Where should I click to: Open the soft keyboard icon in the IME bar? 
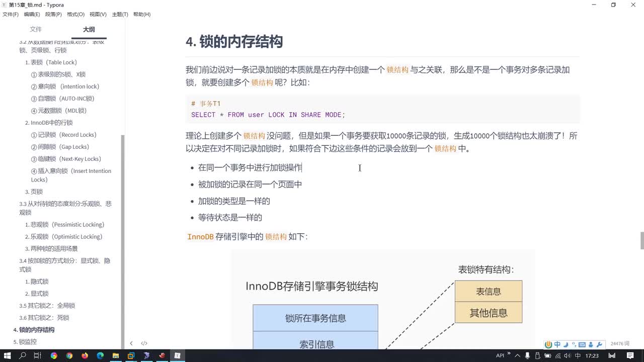pos(582,344)
